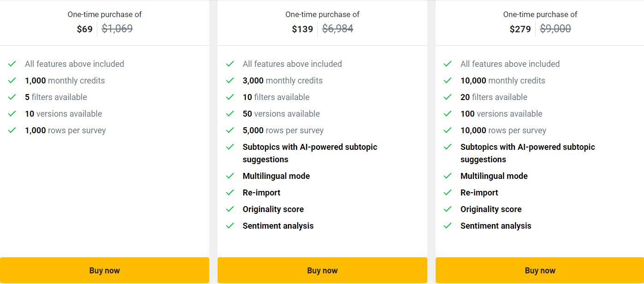Image resolution: width=644 pixels, height=284 pixels.
Task: Click the checkmark beside Re-import in rightmost plan
Action: coord(448,192)
